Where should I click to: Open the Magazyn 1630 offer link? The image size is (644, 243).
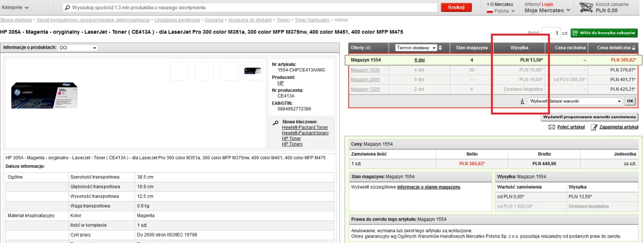click(x=365, y=70)
